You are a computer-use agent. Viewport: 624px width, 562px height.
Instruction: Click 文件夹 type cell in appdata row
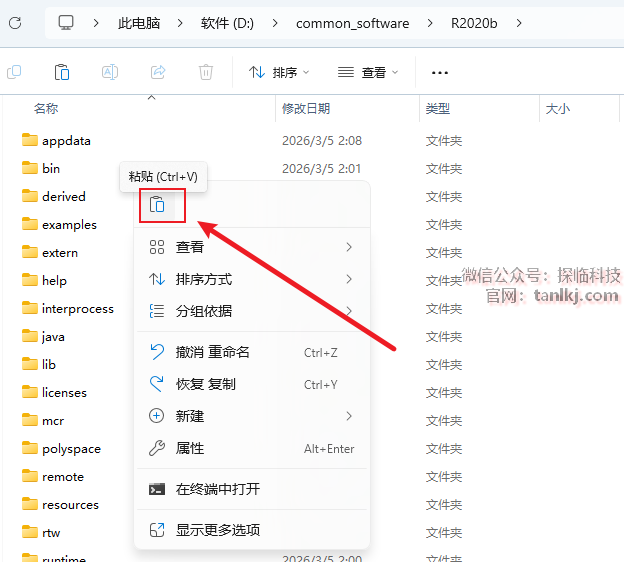coord(444,140)
